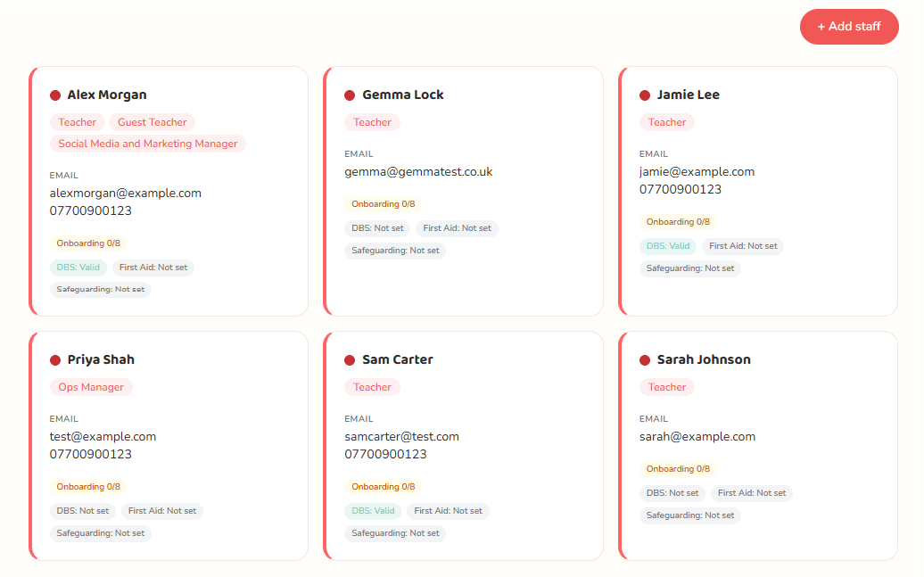
Task: Click Sarah Johnson's Teacher role tag
Action: pos(667,387)
